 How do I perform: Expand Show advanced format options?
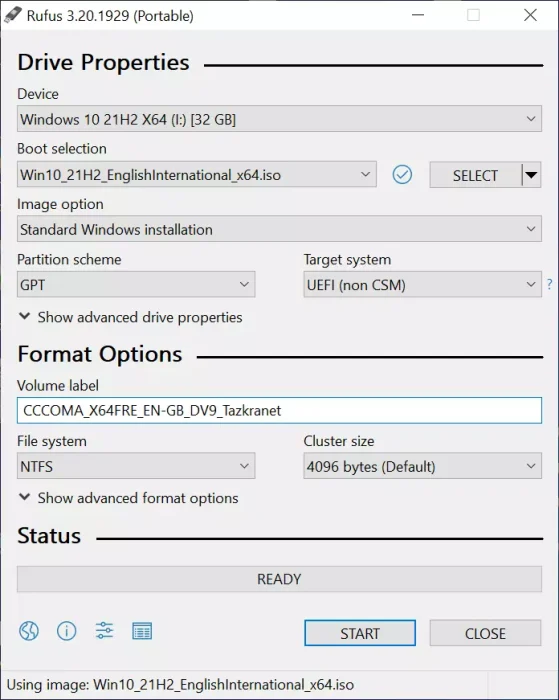coord(129,498)
